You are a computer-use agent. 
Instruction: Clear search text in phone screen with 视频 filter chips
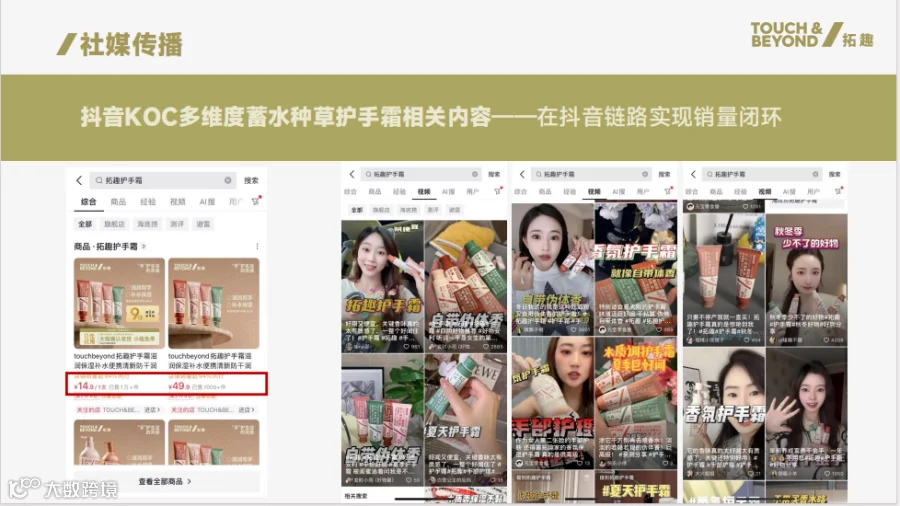click(x=475, y=174)
